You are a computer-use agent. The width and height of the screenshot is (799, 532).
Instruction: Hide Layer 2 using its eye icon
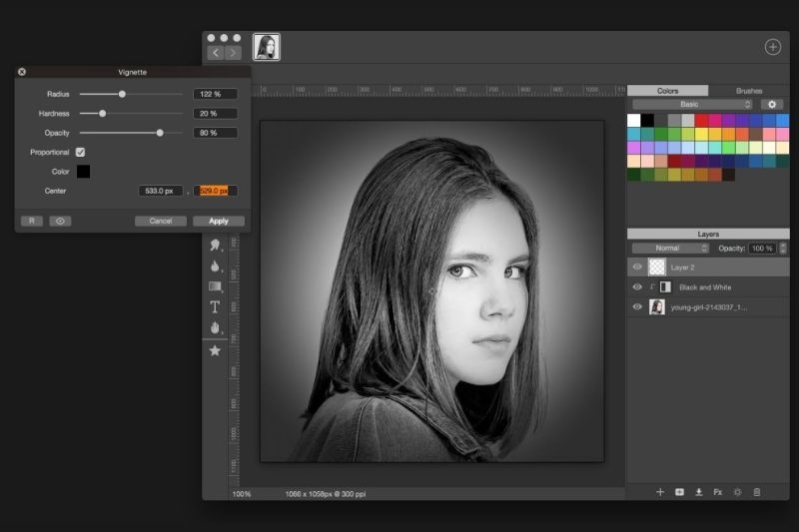637,266
